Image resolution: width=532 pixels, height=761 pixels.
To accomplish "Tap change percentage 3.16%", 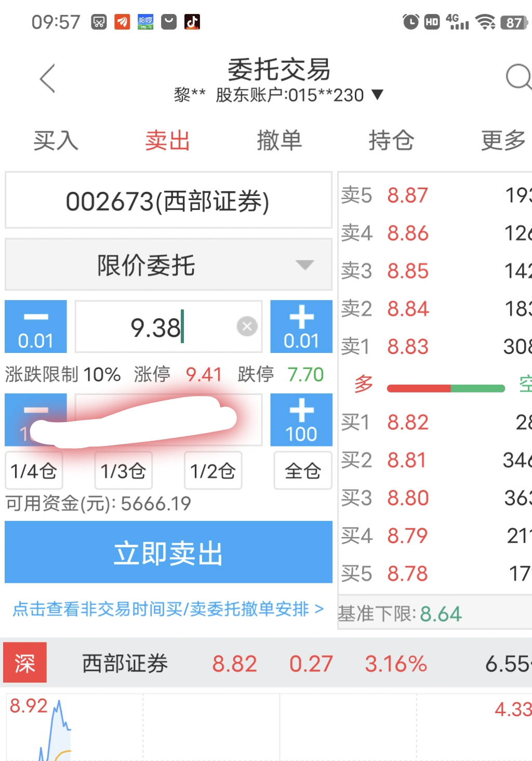I will coord(396,664).
